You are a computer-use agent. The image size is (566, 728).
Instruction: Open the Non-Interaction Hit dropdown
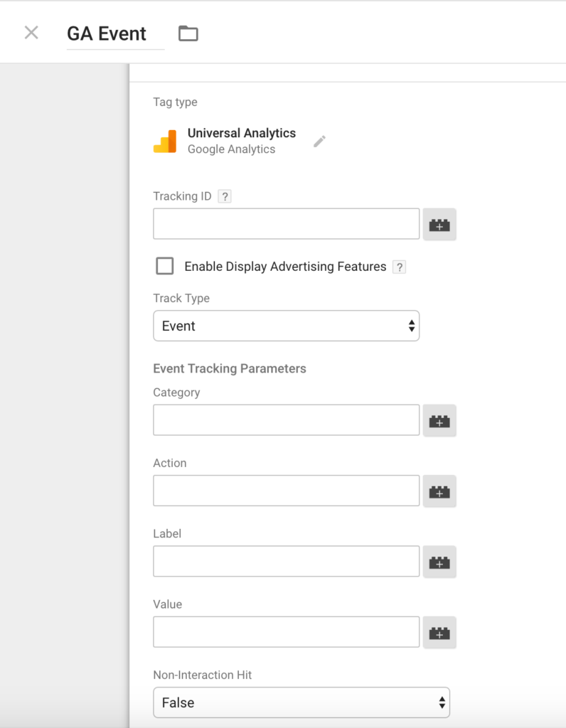301,702
